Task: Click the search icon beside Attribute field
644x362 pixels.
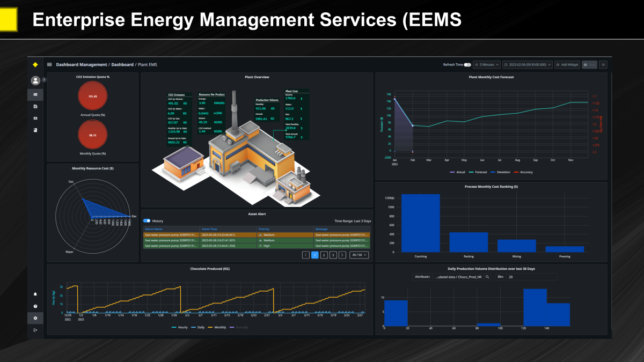Action: pos(487,277)
